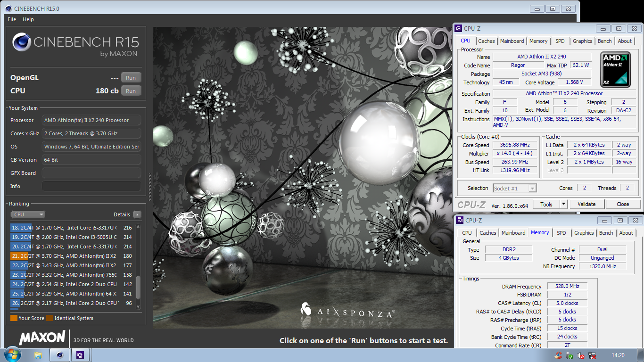Screen dimensions: 644x362
Task: Click the GFX Board field
Action: coord(91,173)
